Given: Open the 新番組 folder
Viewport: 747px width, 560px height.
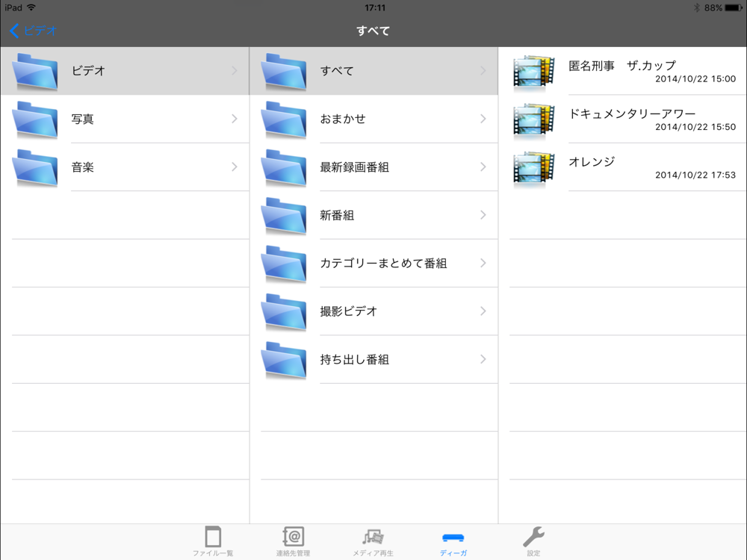Looking at the screenshot, I should (374, 215).
